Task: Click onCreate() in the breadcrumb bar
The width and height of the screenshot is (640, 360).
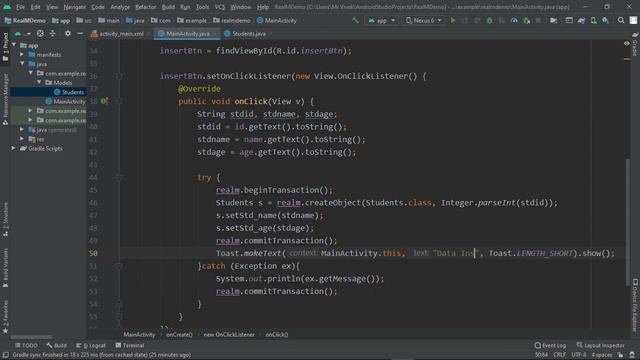Action: pyautogui.click(x=179, y=335)
